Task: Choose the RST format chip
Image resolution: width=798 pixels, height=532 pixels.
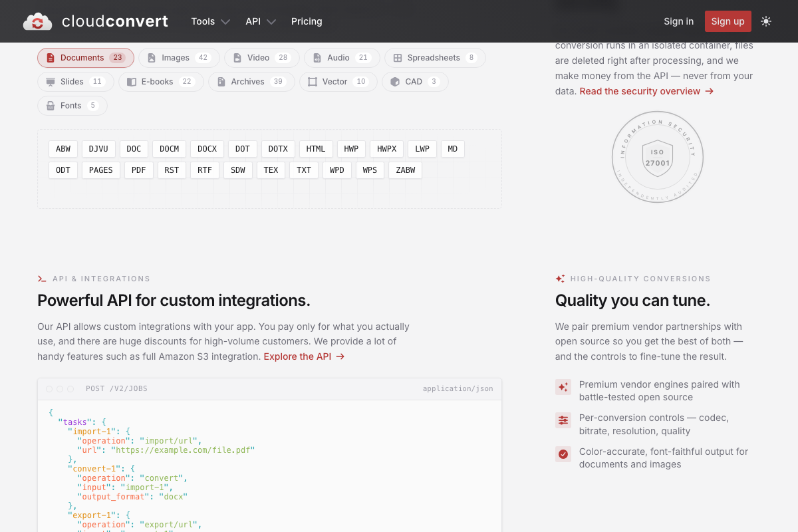Action: coord(172,170)
